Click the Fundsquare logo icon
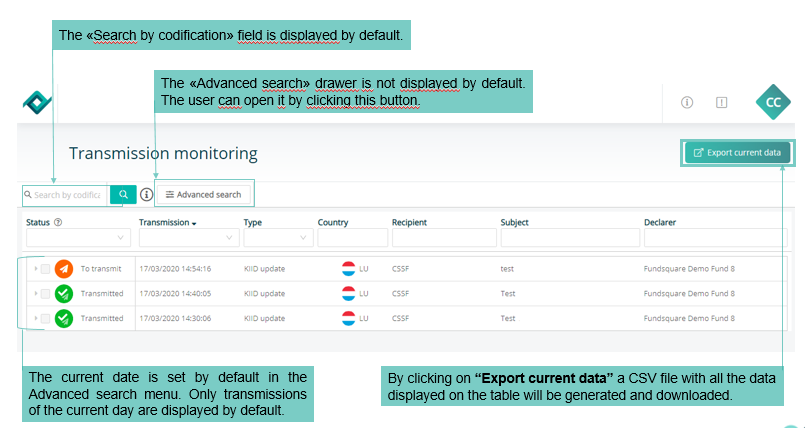Image resolution: width=805 pixels, height=428 pixels. [37, 102]
